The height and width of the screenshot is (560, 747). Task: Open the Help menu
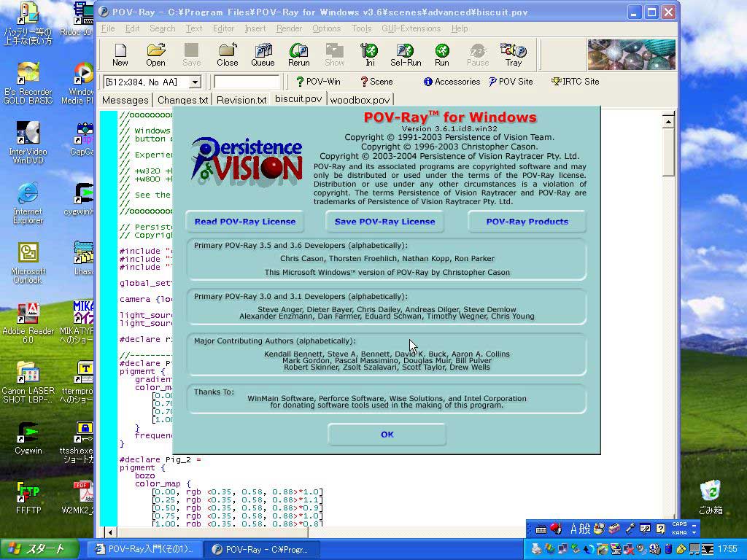point(460,28)
